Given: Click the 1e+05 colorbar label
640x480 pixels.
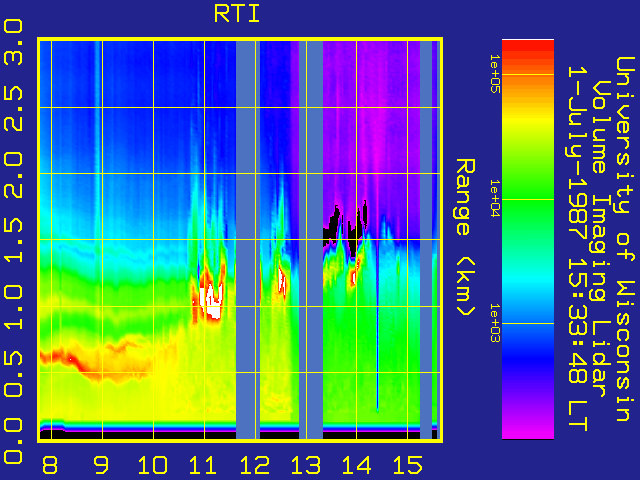Looking at the screenshot, I should click(x=494, y=74).
